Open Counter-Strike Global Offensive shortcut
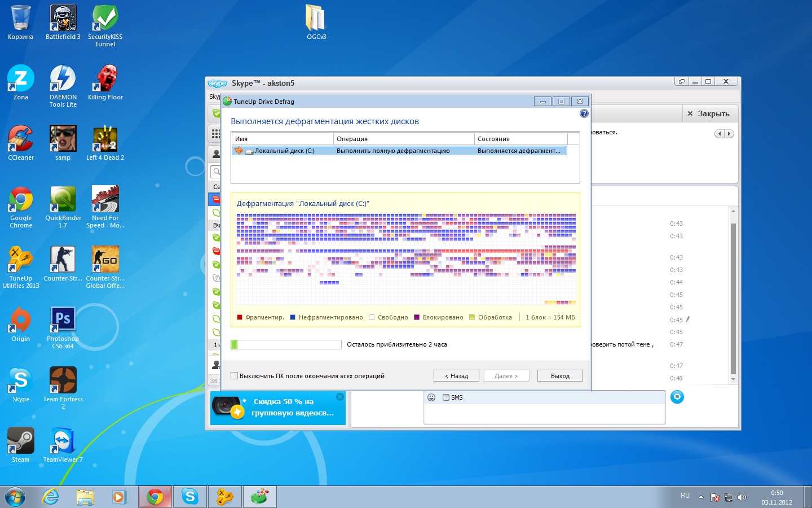The width and height of the screenshot is (812, 508). point(105,267)
